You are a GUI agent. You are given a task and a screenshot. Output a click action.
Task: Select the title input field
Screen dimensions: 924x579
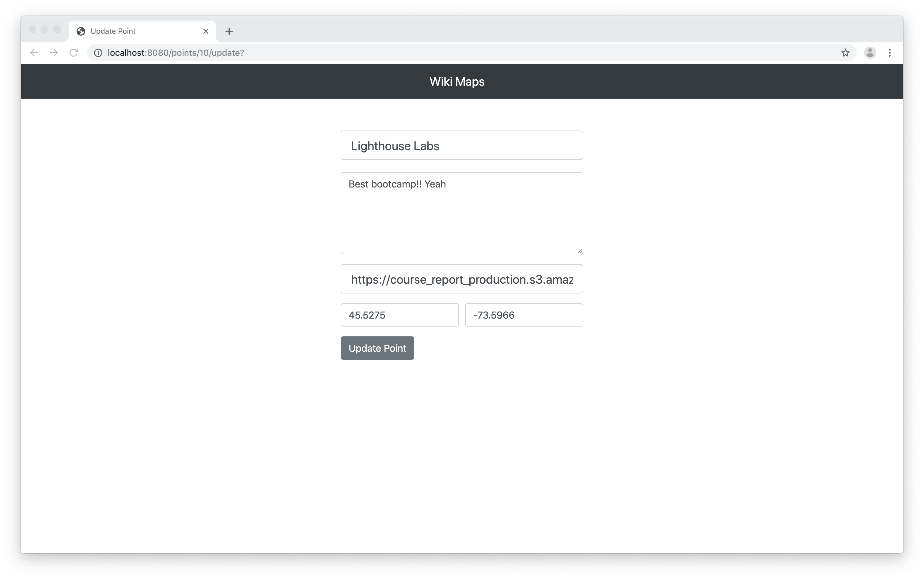click(462, 146)
